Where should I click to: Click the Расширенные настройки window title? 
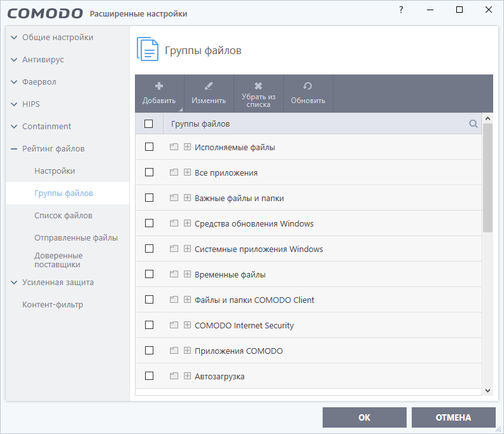click(138, 14)
